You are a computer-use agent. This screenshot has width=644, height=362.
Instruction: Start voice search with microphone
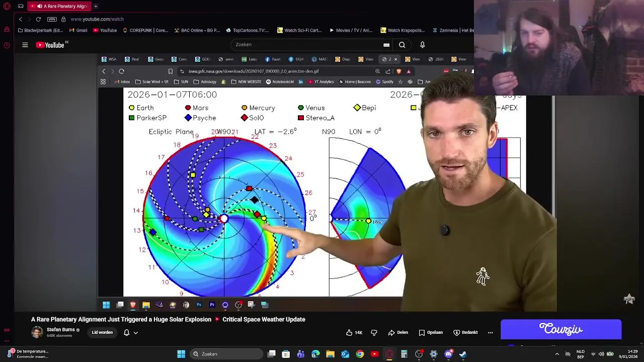coord(422,45)
